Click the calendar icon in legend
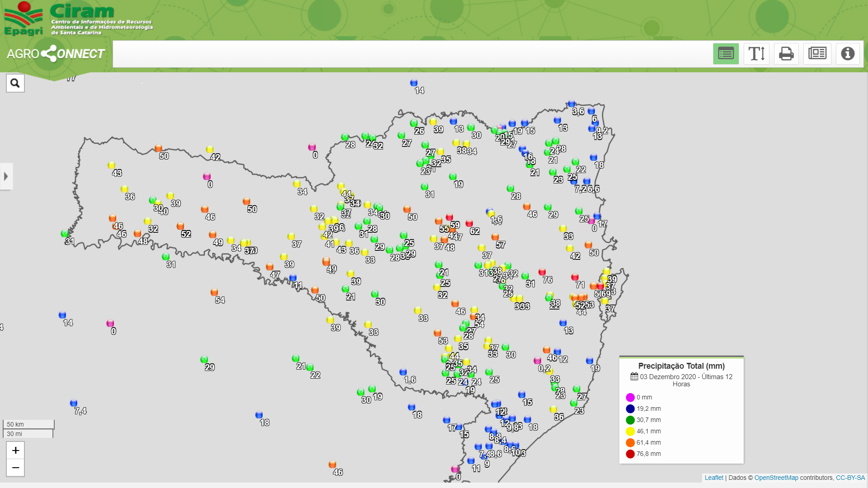The width and height of the screenshot is (868, 488). [634, 376]
